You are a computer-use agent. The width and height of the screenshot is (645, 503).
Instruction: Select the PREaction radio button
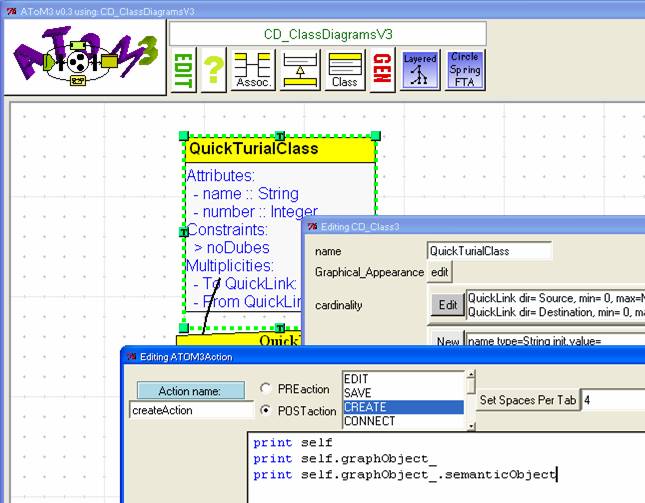267,388
